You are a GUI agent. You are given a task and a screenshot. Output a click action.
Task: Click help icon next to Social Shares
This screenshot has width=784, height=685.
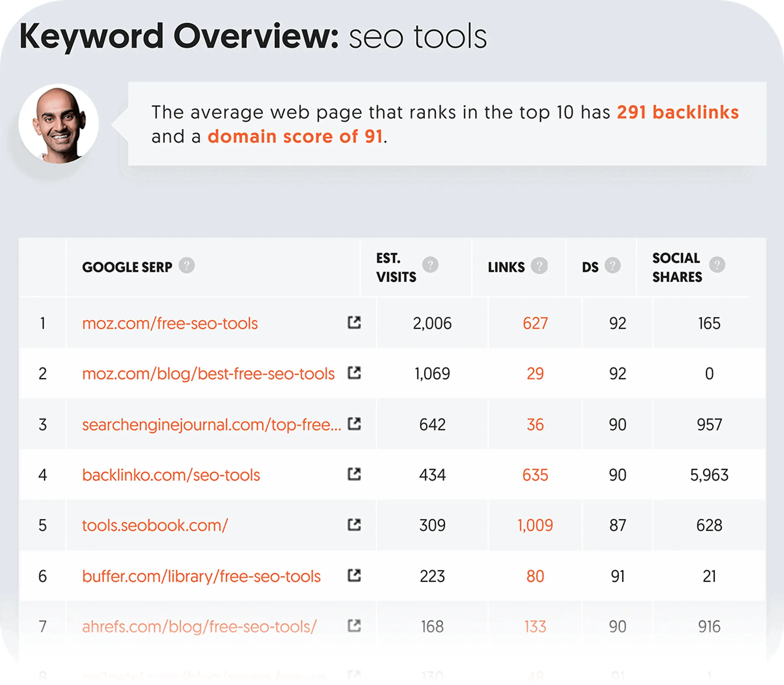(x=717, y=264)
